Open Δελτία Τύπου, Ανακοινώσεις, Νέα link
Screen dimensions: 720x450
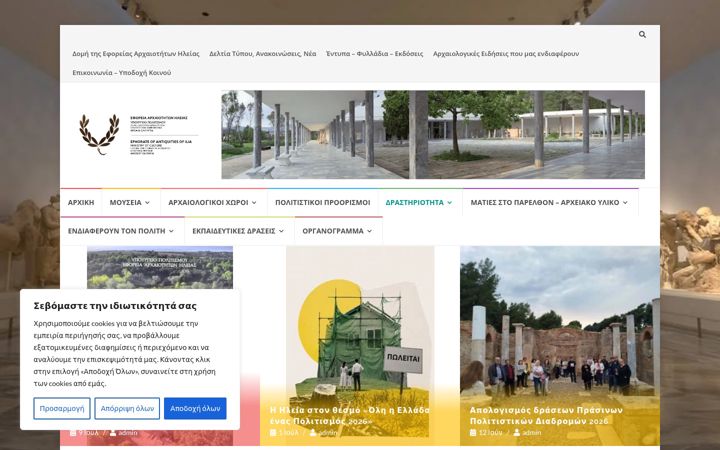(x=263, y=54)
